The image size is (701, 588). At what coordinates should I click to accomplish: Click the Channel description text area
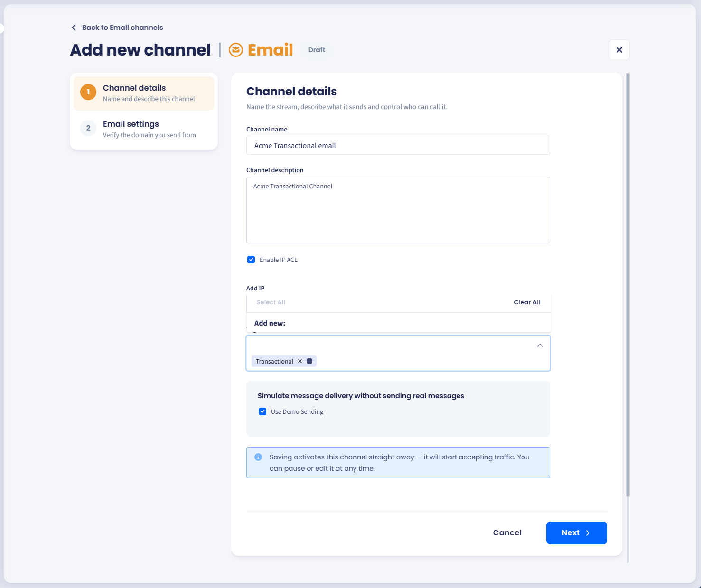[x=398, y=210]
